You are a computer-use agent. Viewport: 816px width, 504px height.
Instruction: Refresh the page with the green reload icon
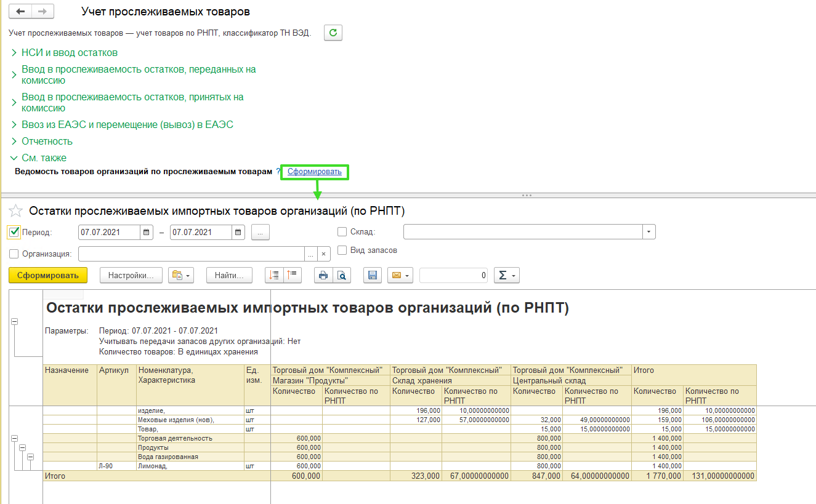pos(333,33)
